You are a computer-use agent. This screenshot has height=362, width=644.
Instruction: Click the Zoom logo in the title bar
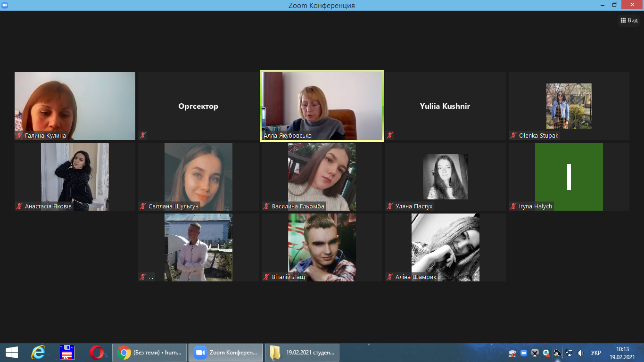[5, 5]
